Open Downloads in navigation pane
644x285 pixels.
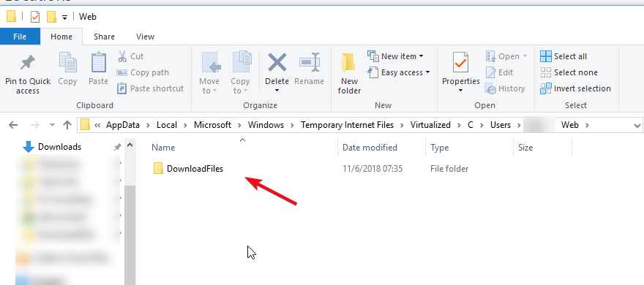(x=59, y=147)
